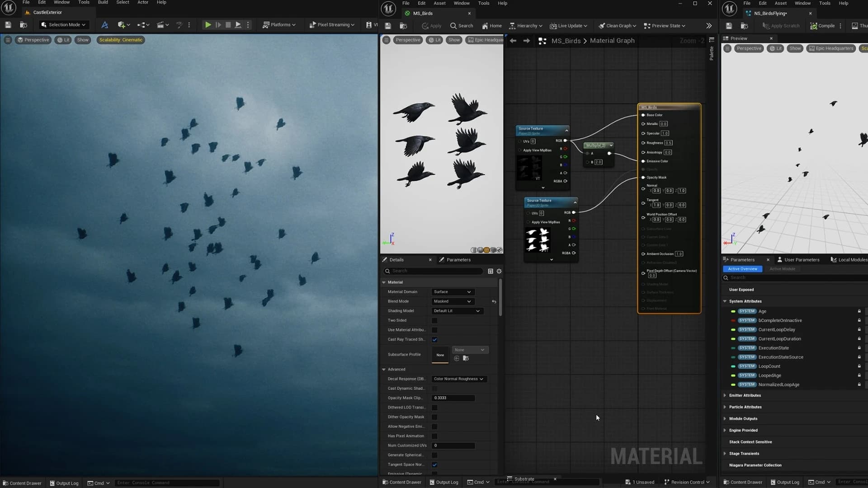Select the Scalability Cinematic label

120,40
